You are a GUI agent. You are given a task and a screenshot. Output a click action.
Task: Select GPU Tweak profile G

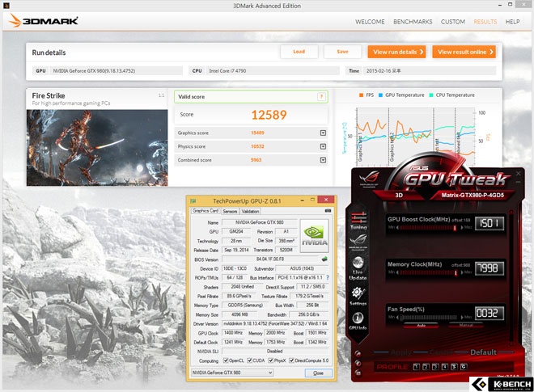pyautogui.click(x=464, y=366)
